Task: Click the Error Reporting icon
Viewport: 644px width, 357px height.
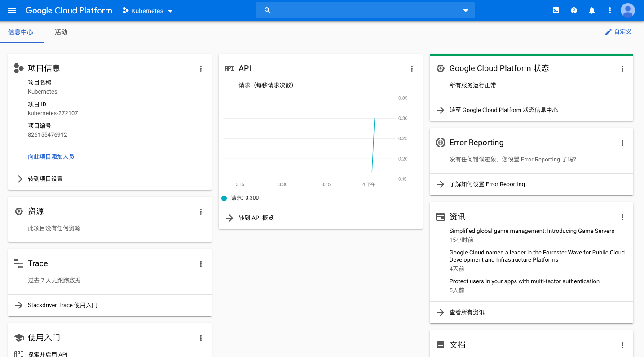Action: point(441,143)
